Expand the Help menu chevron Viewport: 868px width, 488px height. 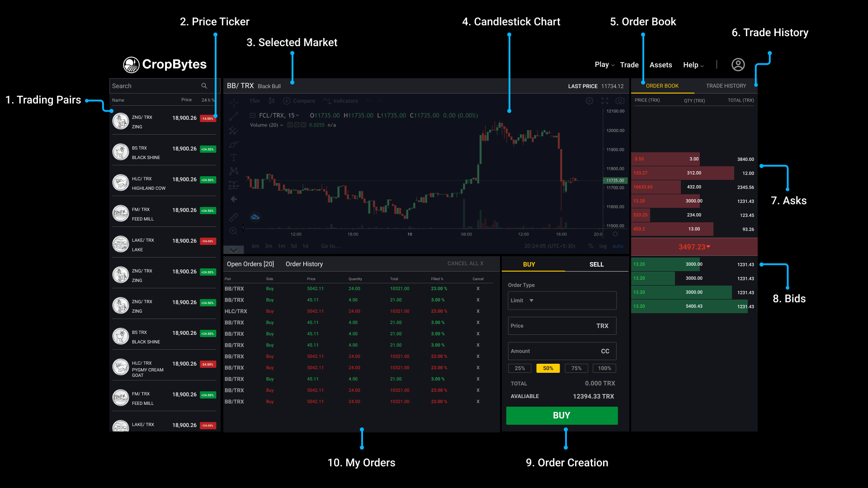coord(702,66)
